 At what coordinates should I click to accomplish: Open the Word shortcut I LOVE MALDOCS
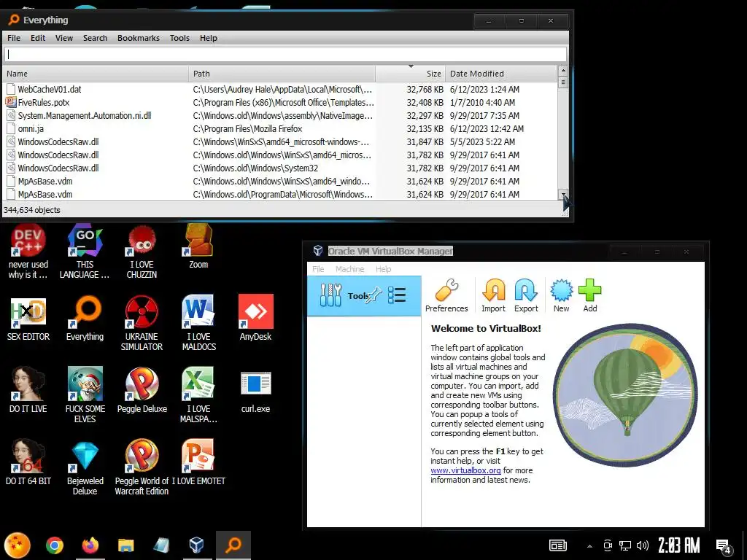point(198,323)
